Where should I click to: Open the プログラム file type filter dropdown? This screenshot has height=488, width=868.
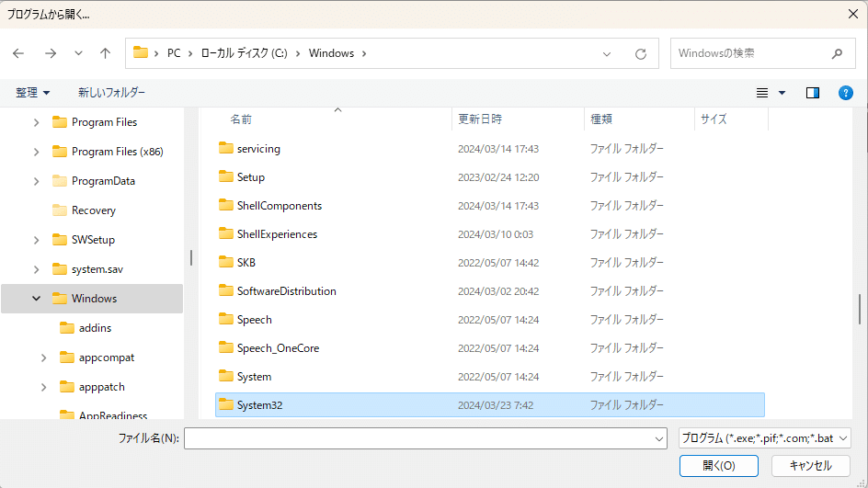point(764,438)
